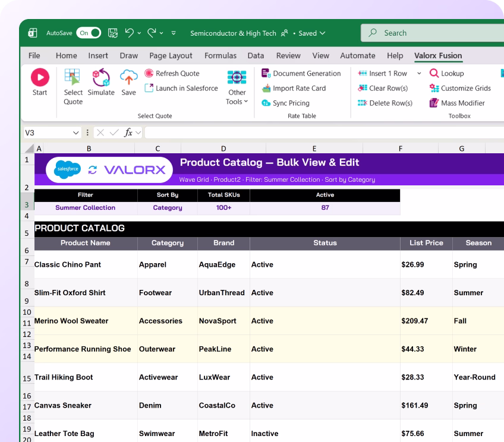Click the Customize Grids icon

click(434, 88)
